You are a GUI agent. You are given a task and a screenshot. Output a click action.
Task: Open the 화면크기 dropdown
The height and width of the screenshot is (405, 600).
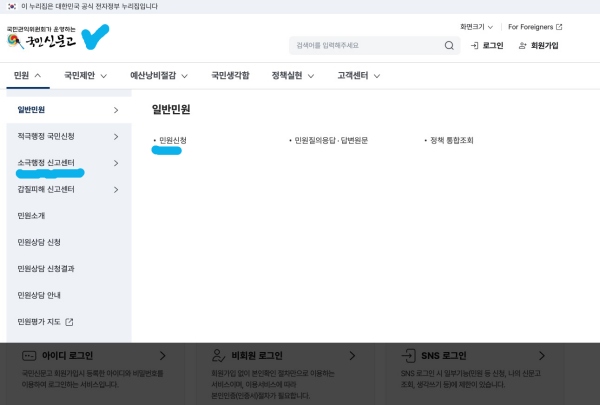(x=476, y=27)
